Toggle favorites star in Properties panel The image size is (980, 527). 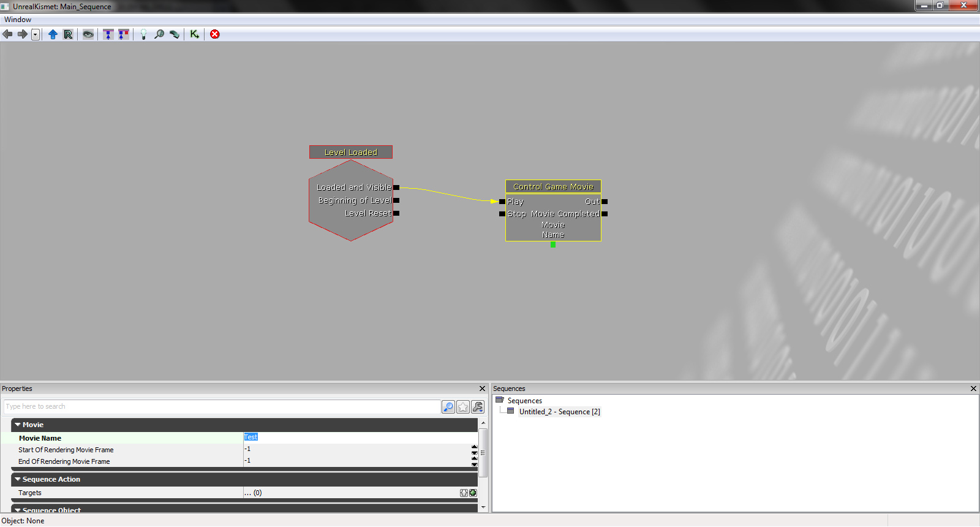point(463,407)
